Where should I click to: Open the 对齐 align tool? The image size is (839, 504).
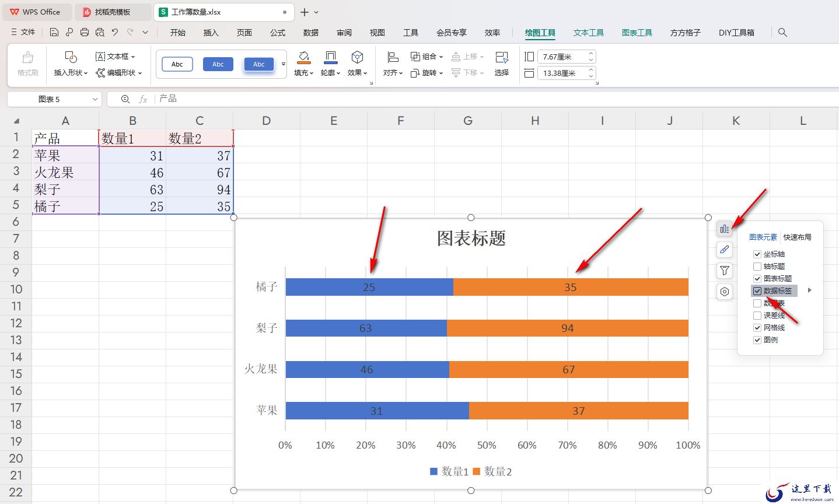point(393,64)
